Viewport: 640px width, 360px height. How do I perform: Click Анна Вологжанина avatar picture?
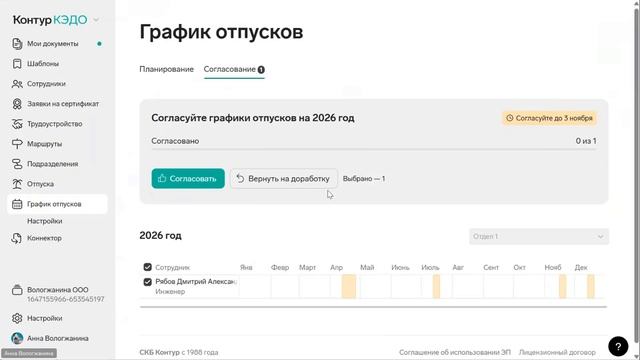tap(17, 338)
